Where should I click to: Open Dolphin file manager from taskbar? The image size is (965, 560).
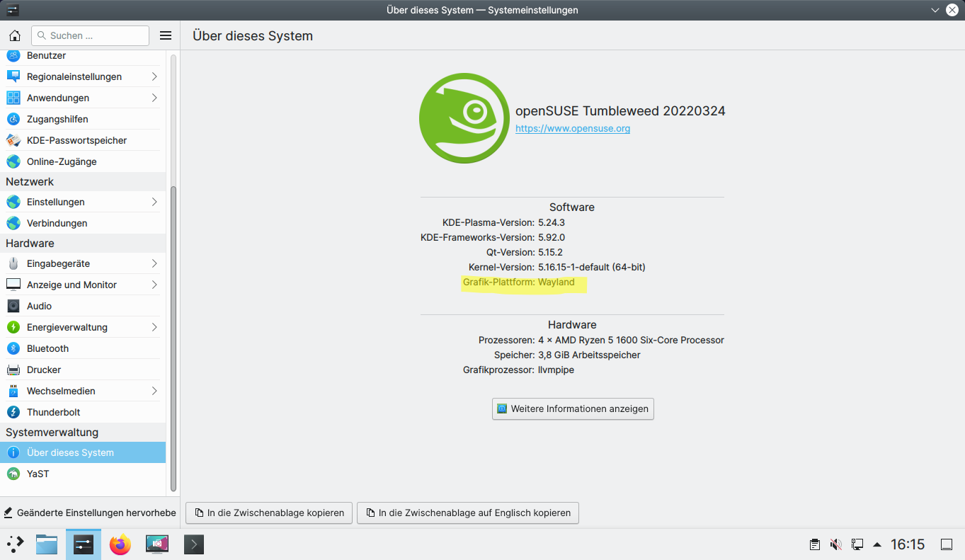pyautogui.click(x=47, y=544)
